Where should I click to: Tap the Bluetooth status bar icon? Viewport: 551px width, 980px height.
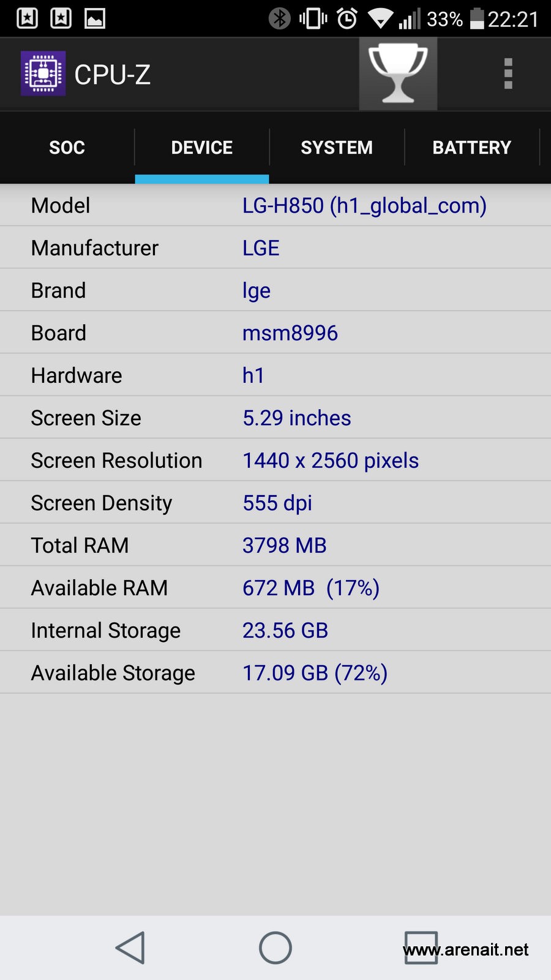point(280,18)
